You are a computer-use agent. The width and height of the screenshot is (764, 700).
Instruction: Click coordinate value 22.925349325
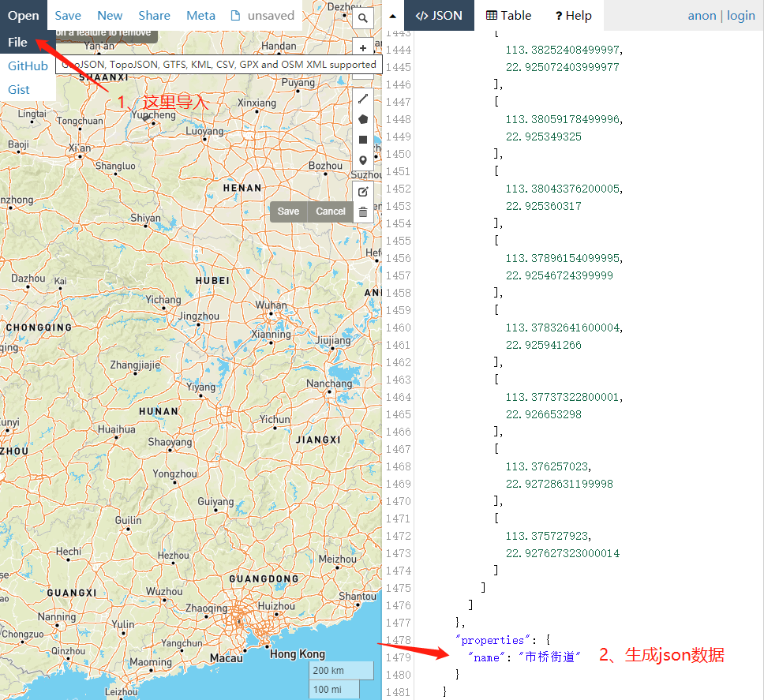(x=543, y=137)
